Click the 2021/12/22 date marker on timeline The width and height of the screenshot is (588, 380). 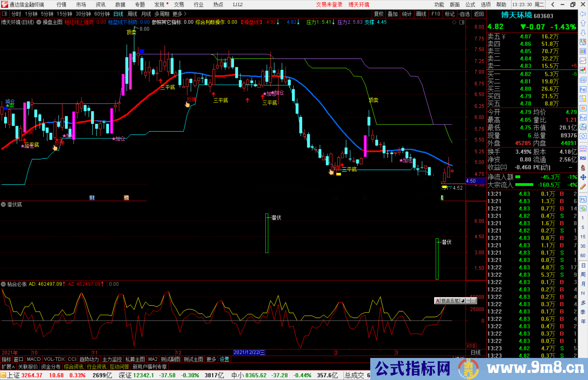coord(249,352)
